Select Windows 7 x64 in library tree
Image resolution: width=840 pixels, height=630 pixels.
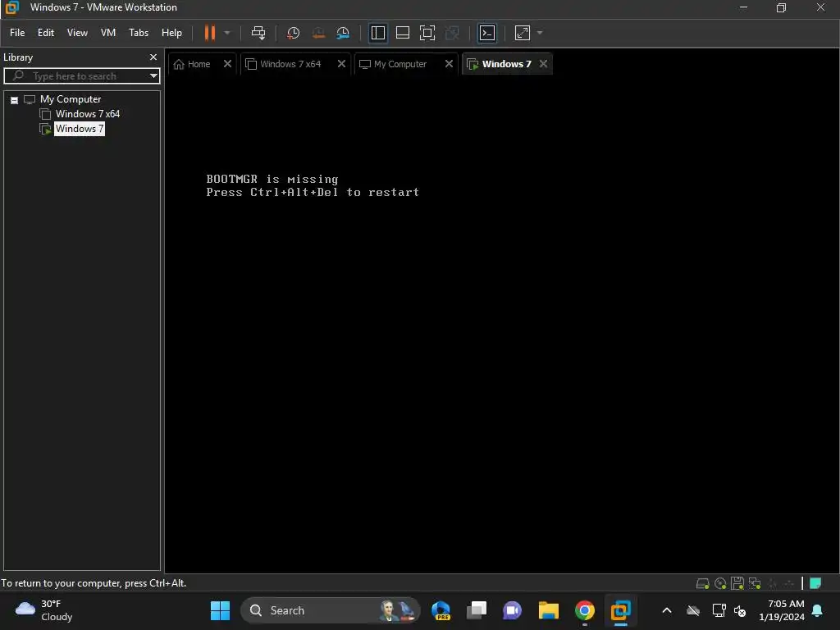[x=87, y=113]
